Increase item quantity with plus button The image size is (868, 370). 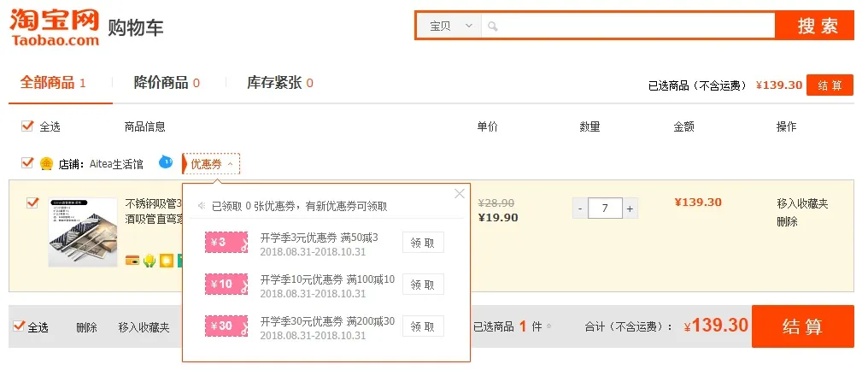[630, 208]
